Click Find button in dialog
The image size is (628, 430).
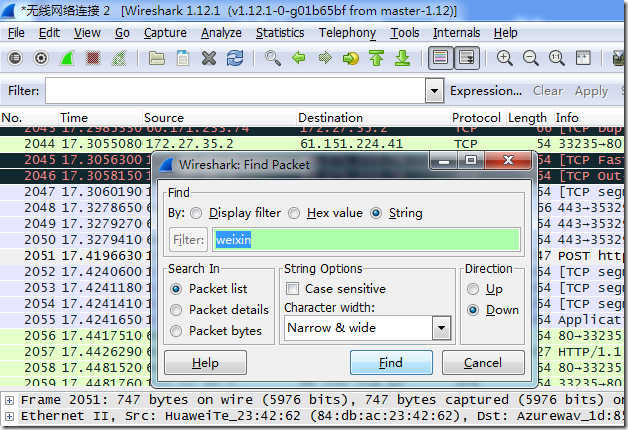[391, 363]
